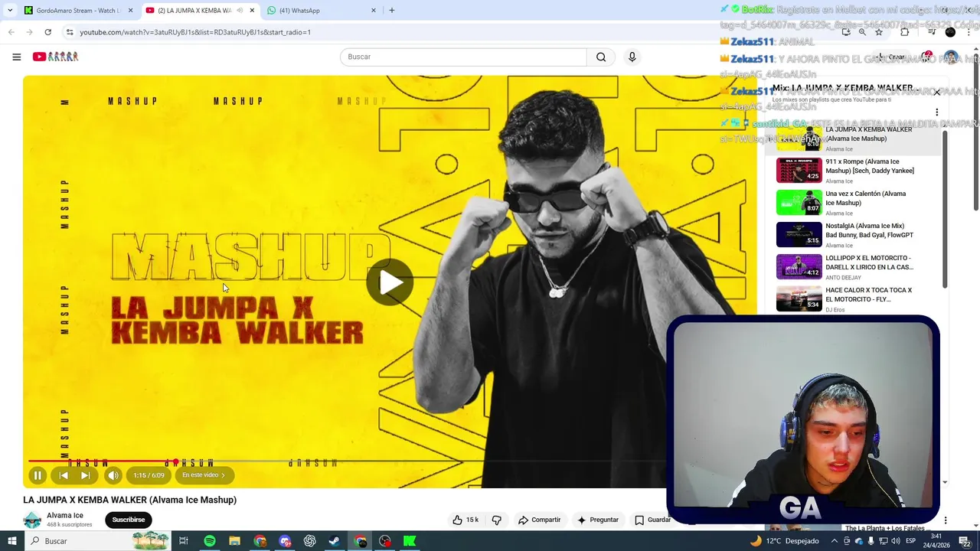
Task: Open the weather widget 12°C Despejado
Action: pyautogui.click(x=785, y=541)
